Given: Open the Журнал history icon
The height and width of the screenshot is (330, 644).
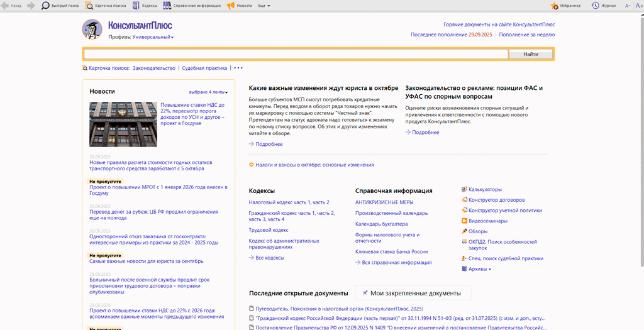Looking at the screenshot, I should [604, 6].
